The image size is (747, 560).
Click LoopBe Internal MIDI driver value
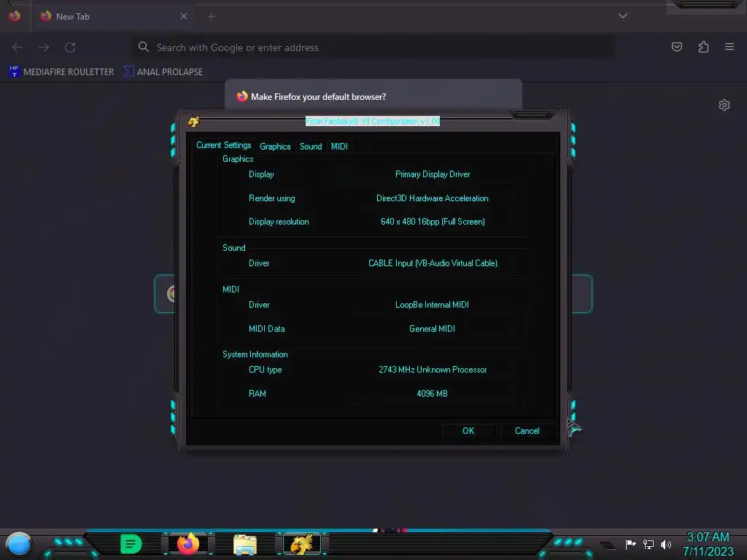point(432,305)
